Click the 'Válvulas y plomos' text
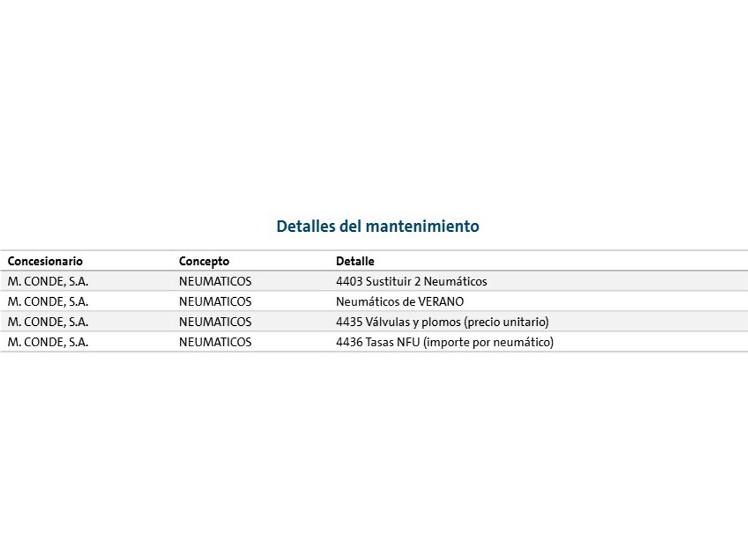 413,322
